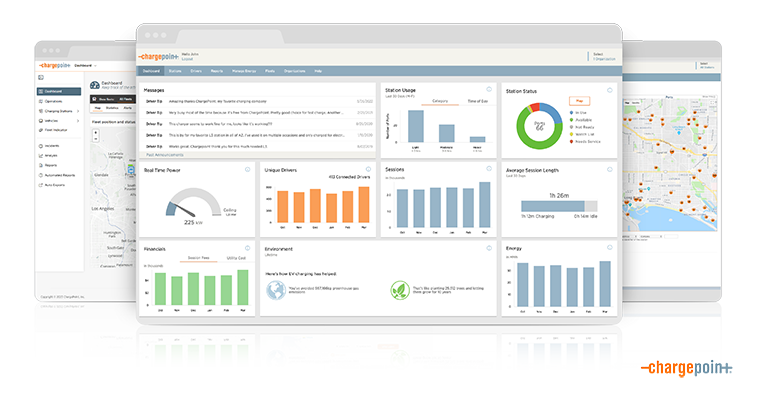The height and width of the screenshot is (398, 759).
Task: Open Dashboard dropdown in left window header
Action: pyautogui.click(x=85, y=65)
